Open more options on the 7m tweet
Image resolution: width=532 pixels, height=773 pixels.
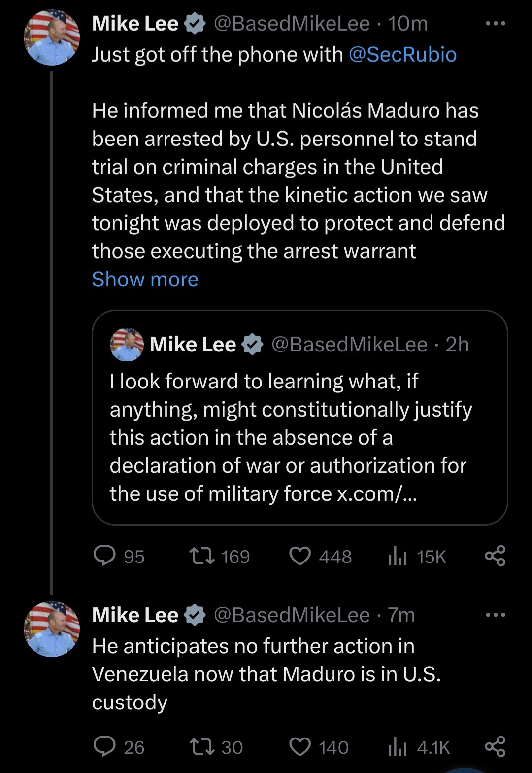point(495,615)
